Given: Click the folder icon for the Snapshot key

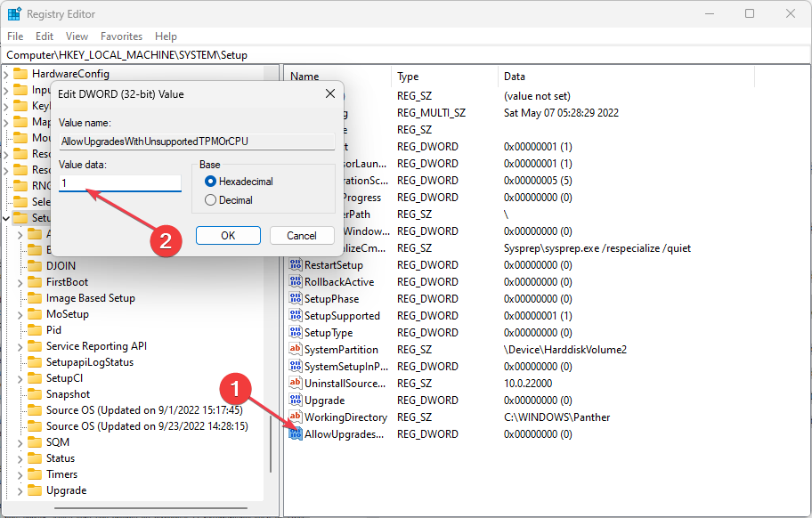Looking at the screenshot, I should (x=34, y=393).
